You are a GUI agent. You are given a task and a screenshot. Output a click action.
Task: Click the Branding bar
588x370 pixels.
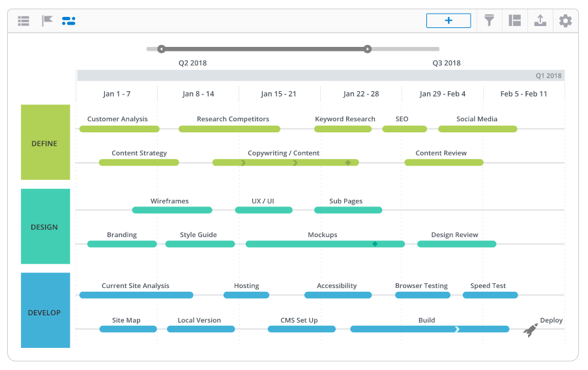(x=122, y=244)
